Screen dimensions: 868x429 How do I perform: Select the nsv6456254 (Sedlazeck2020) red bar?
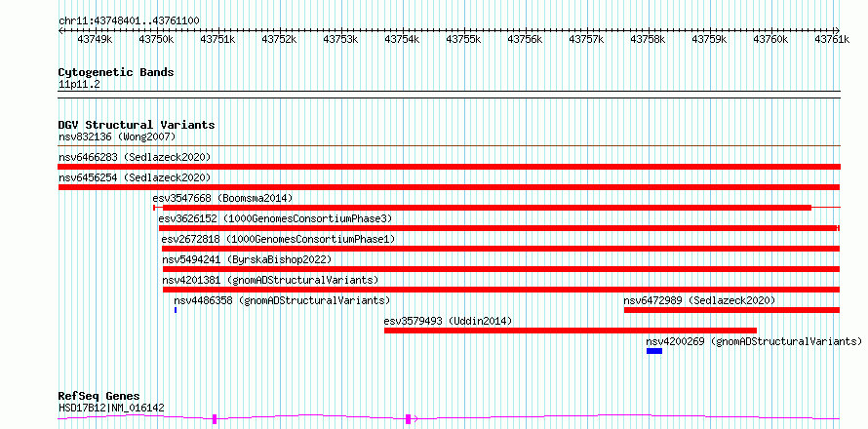coord(449,187)
